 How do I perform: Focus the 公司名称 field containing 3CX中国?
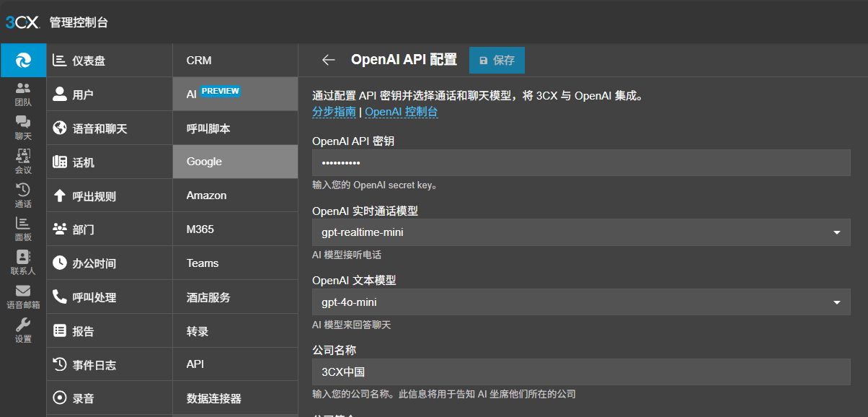tap(581, 372)
